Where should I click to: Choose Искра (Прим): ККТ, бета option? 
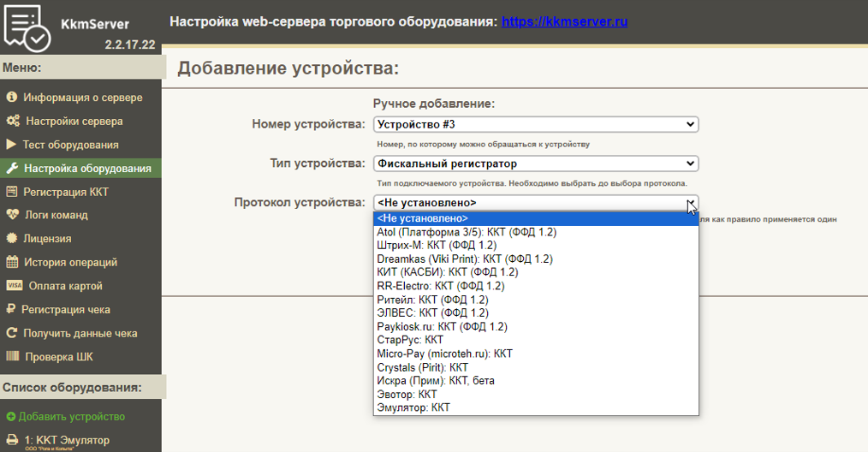536,381
